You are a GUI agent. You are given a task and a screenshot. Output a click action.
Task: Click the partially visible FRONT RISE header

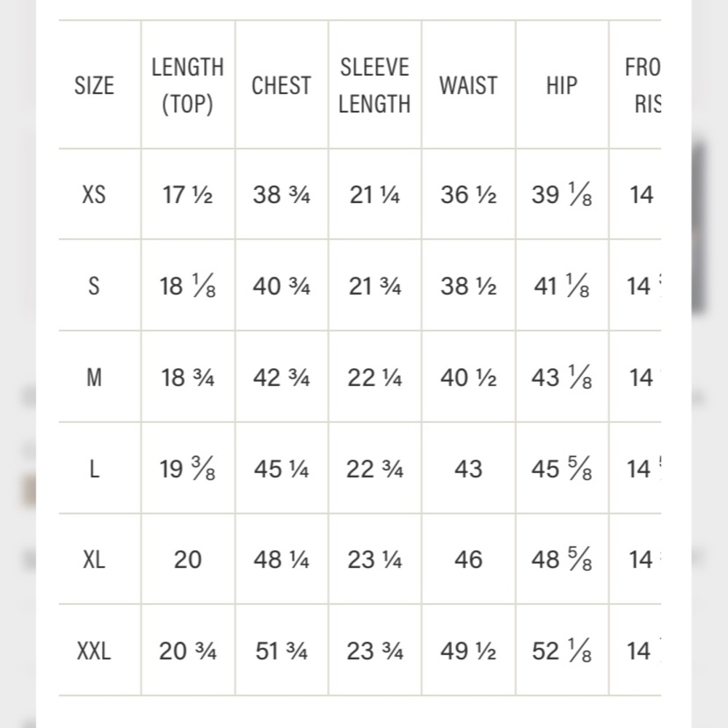643,85
